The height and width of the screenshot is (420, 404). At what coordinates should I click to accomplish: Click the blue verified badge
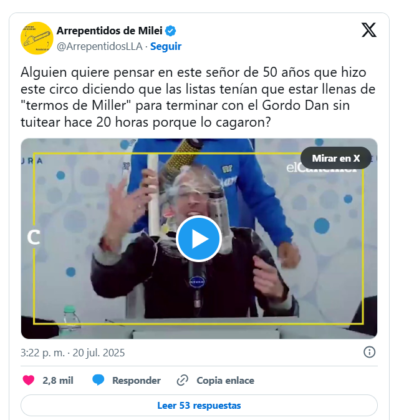tap(171, 31)
